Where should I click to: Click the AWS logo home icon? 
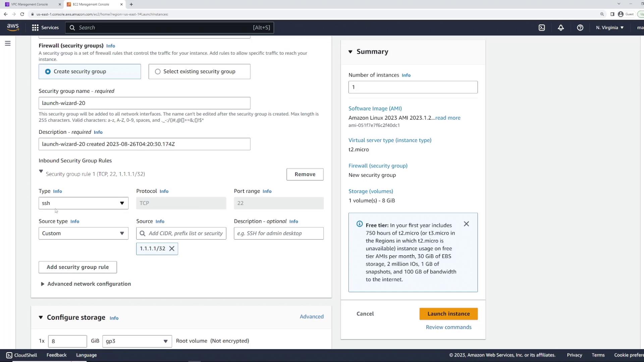[x=13, y=27]
